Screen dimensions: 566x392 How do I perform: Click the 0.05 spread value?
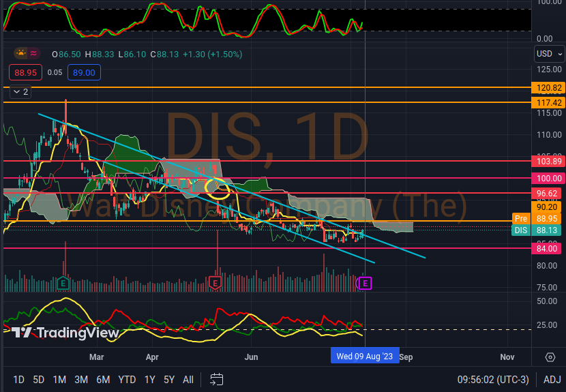(x=55, y=72)
